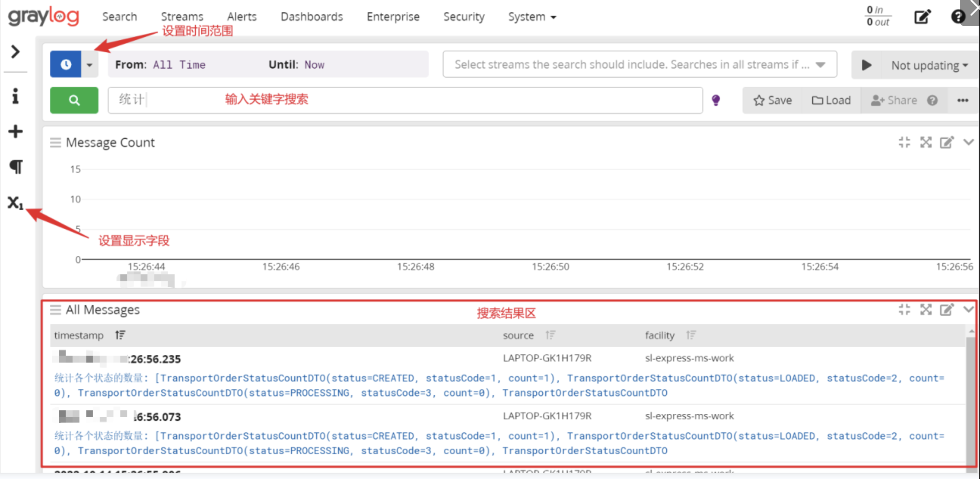Open Highlighting using the ¶ sidebar icon
Viewport: 980px width, 479px height.
[16, 166]
